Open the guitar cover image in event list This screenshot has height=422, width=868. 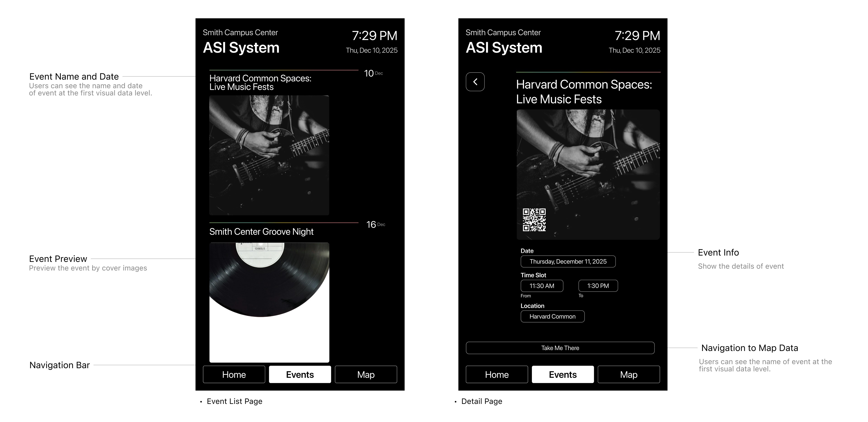[269, 155]
